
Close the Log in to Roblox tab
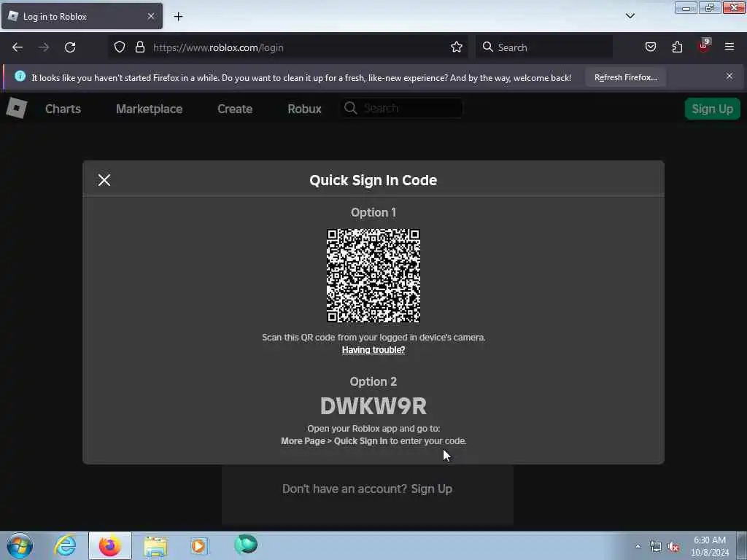(150, 16)
